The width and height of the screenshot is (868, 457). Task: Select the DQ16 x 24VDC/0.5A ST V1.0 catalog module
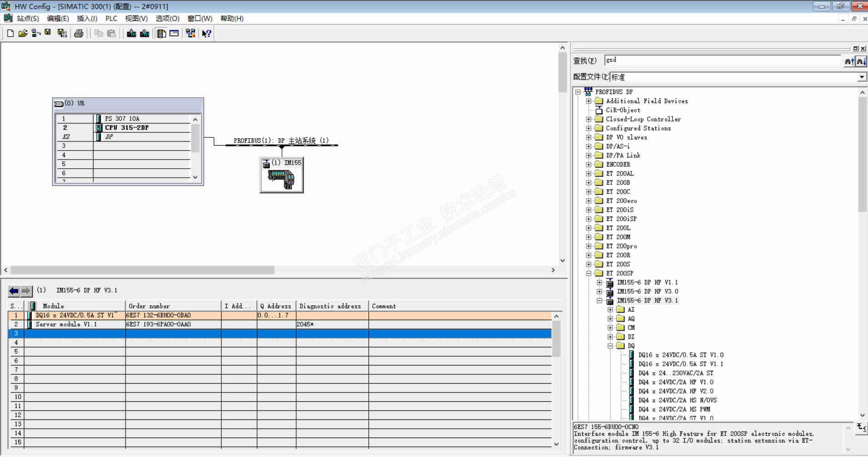tap(681, 355)
